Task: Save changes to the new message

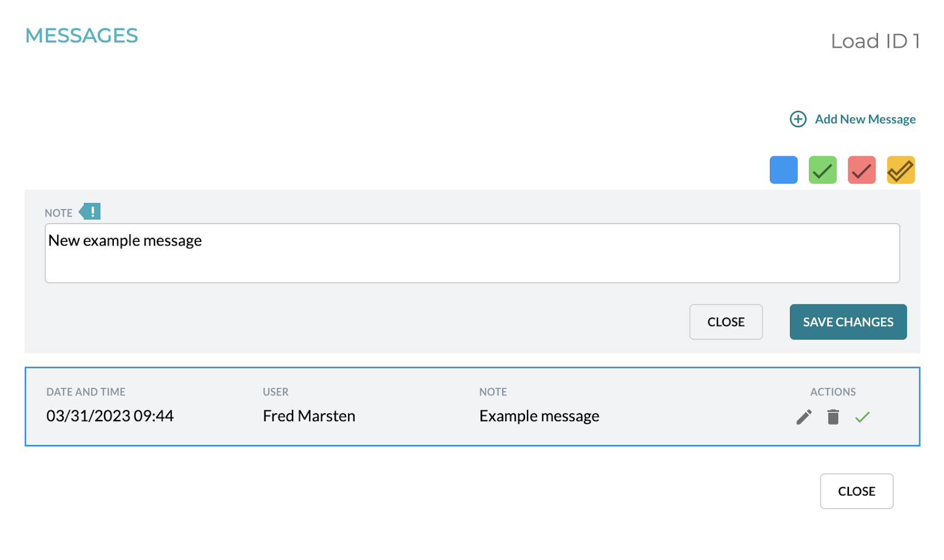Action: click(x=848, y=322)
